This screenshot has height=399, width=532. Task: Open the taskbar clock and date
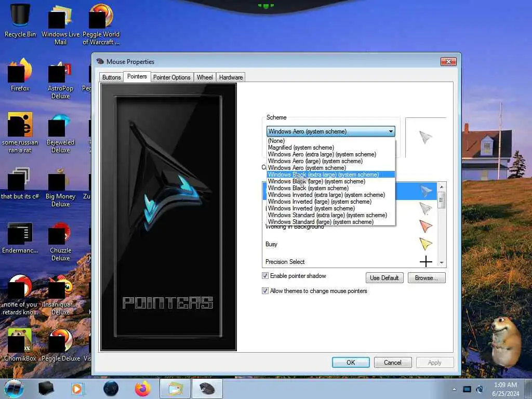(505, 389)
